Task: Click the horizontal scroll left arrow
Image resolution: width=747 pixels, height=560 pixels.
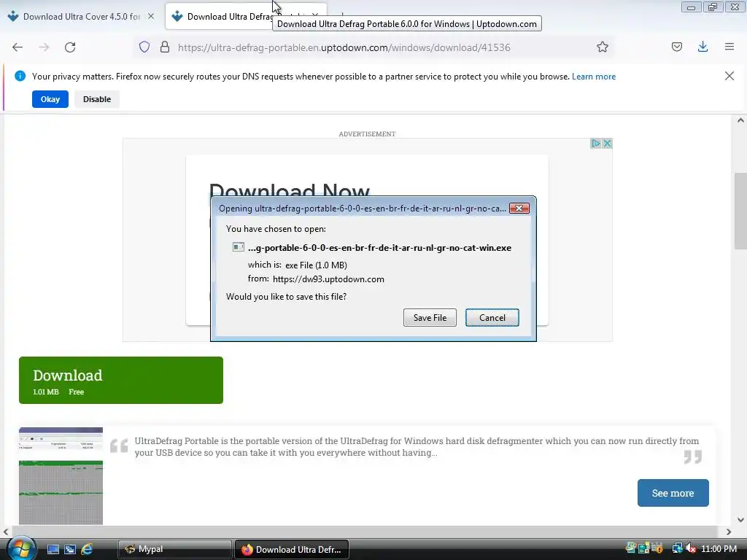Action: pos(6,532)
